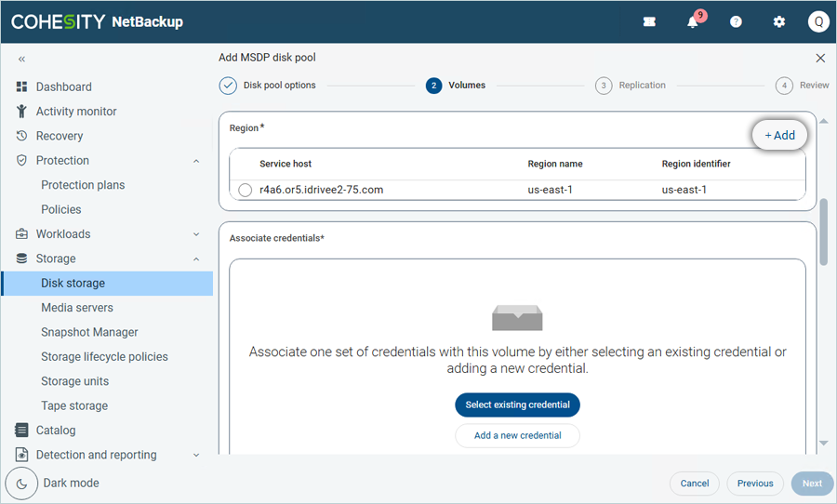Click the + Add region button
Viewport: 837px width, 504px height.
[x=779, y=135]
